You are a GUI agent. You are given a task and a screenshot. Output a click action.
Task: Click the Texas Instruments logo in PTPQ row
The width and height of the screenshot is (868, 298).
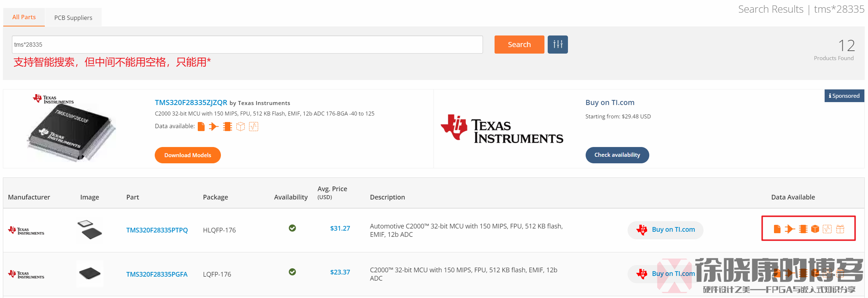(x=26, y=230)
